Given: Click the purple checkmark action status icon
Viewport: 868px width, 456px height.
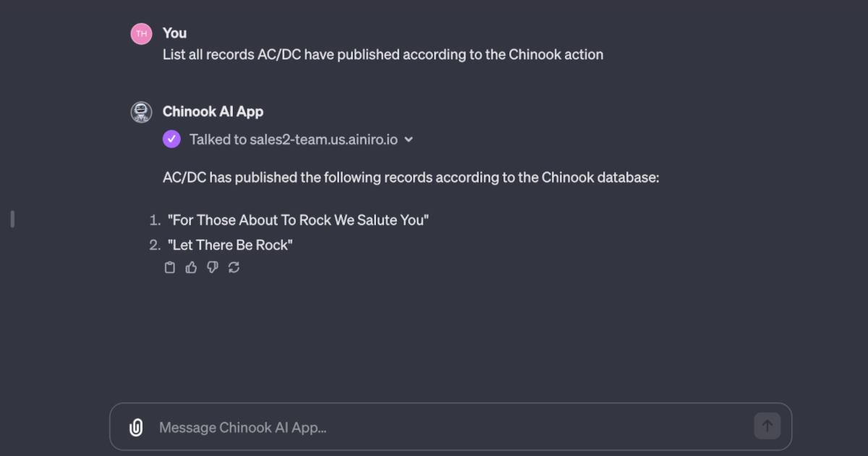Looking at the screenshot, I should 171,139.
